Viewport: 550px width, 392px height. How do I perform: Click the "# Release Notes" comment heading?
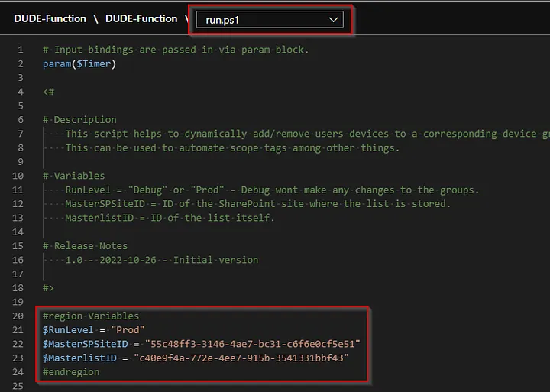point(86,246)
